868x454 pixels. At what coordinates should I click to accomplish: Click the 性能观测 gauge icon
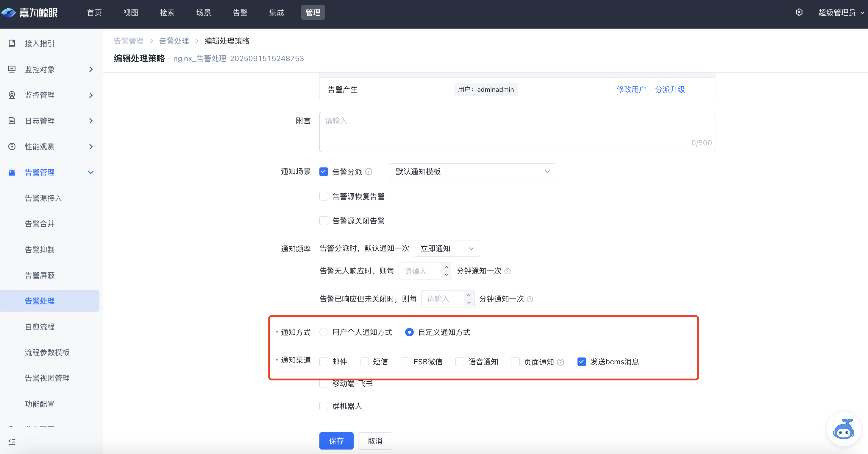pyautogui.click(x=12, y=146)
